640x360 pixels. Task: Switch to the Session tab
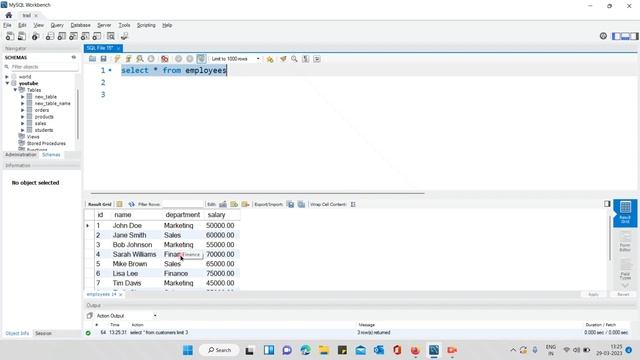point(43,333)
